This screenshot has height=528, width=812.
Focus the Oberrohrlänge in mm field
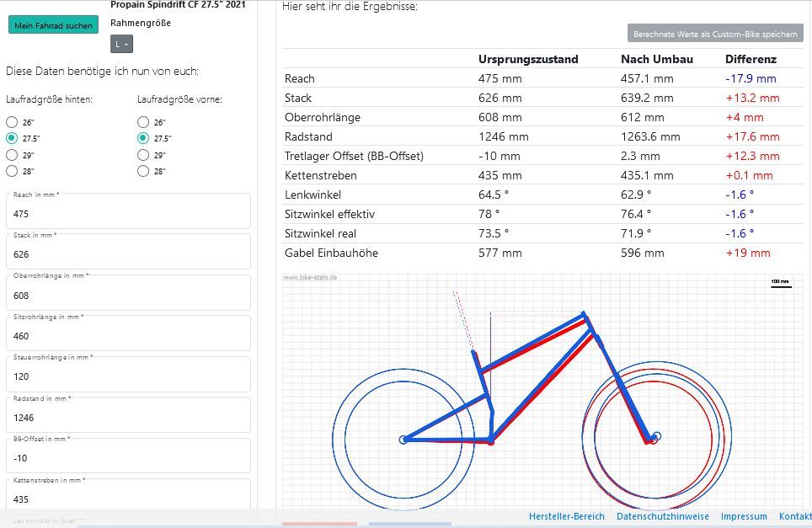point(128,295)
